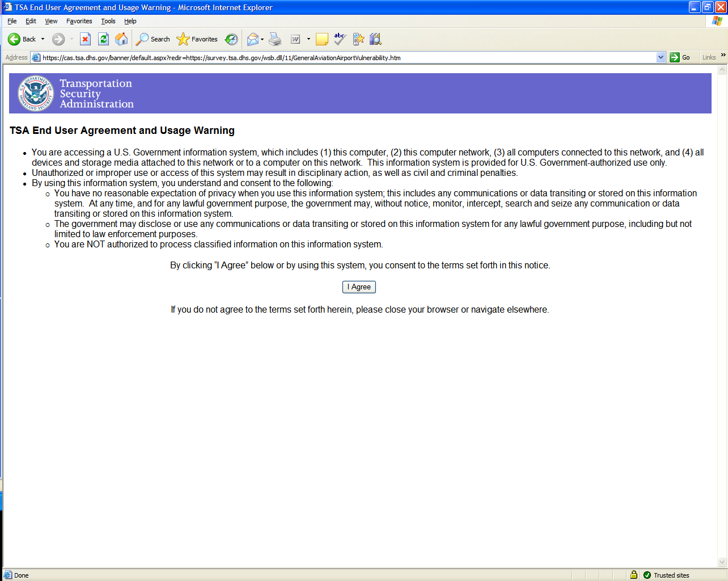The width and height of the screenshot is (728, 581).
Task: Close the Internet Explorer window
Action: 721,7
